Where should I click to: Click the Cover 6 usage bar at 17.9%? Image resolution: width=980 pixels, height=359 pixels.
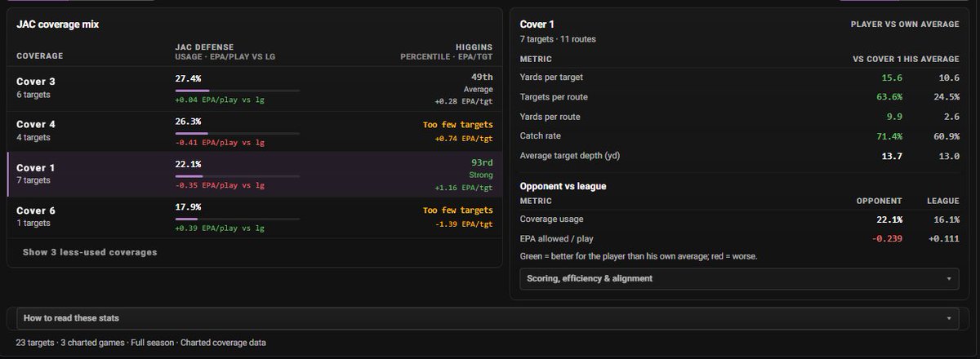point(237,219)
